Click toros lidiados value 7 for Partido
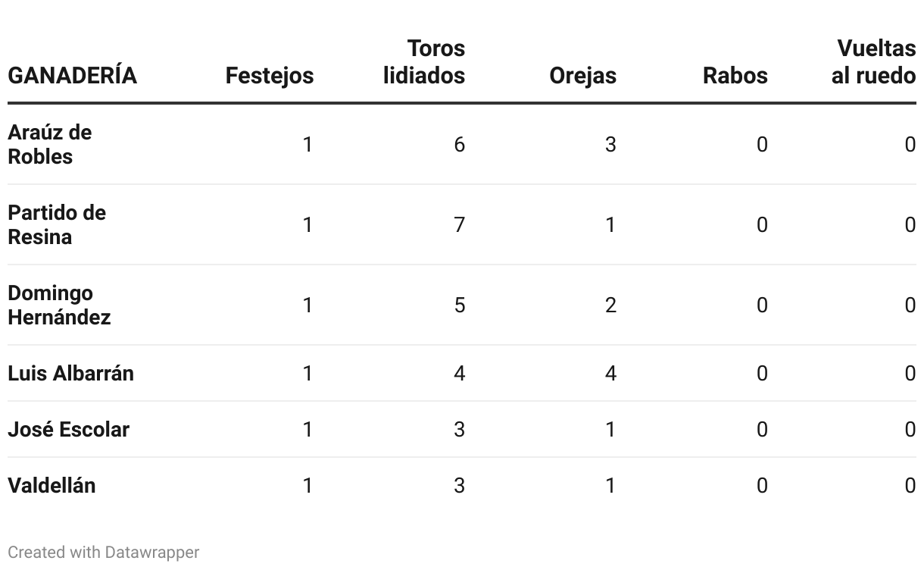The image size is (924, 570). pos(459,225)
